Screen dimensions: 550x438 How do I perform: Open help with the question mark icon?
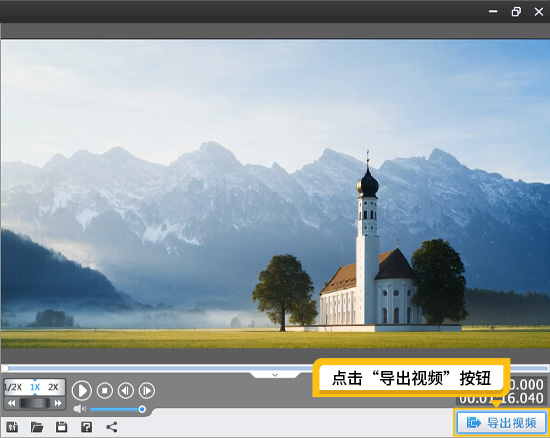tap(86, 427)
